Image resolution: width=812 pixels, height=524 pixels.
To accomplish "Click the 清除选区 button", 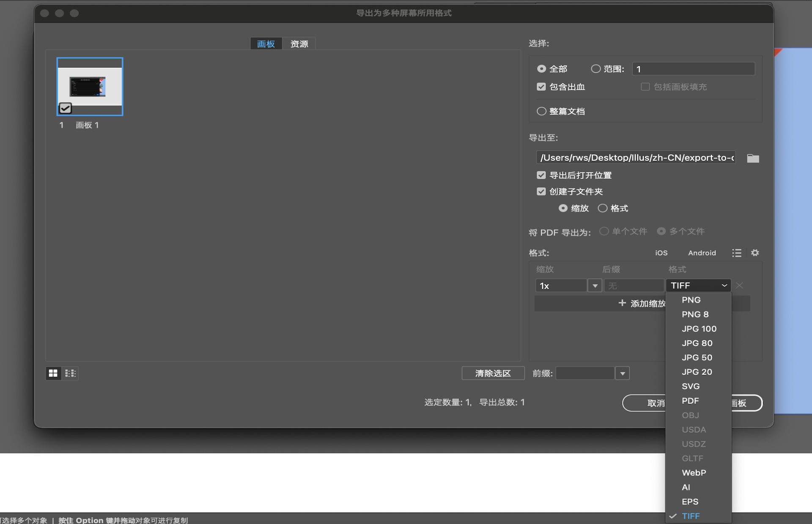I will pyautogui.click(x=493, y=373).
